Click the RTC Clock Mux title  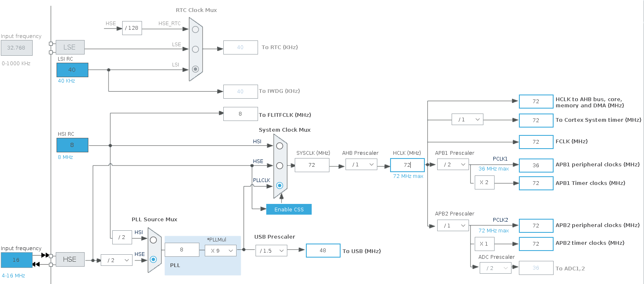(196, 10)
